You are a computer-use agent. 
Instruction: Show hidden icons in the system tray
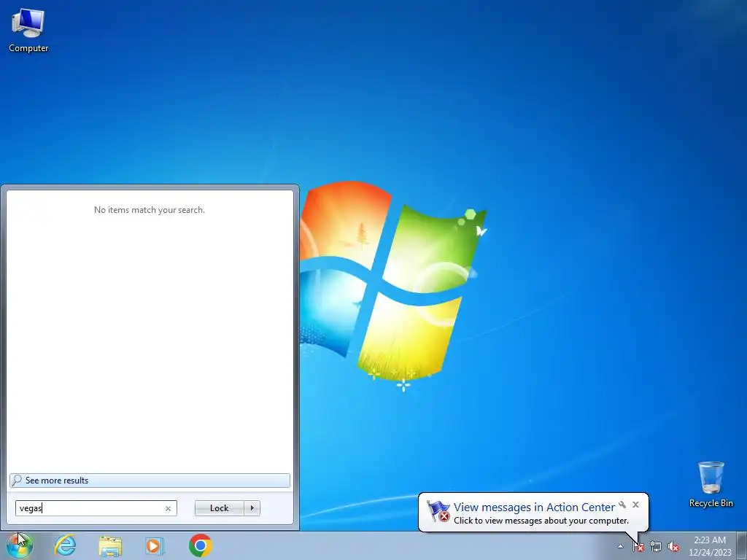click(620, 546)
